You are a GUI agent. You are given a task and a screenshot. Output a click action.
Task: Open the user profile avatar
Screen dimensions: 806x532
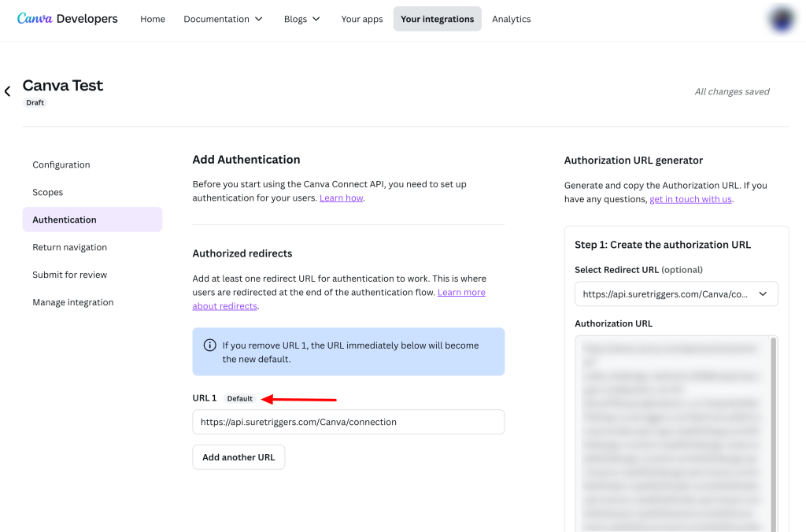click(782, 20)
